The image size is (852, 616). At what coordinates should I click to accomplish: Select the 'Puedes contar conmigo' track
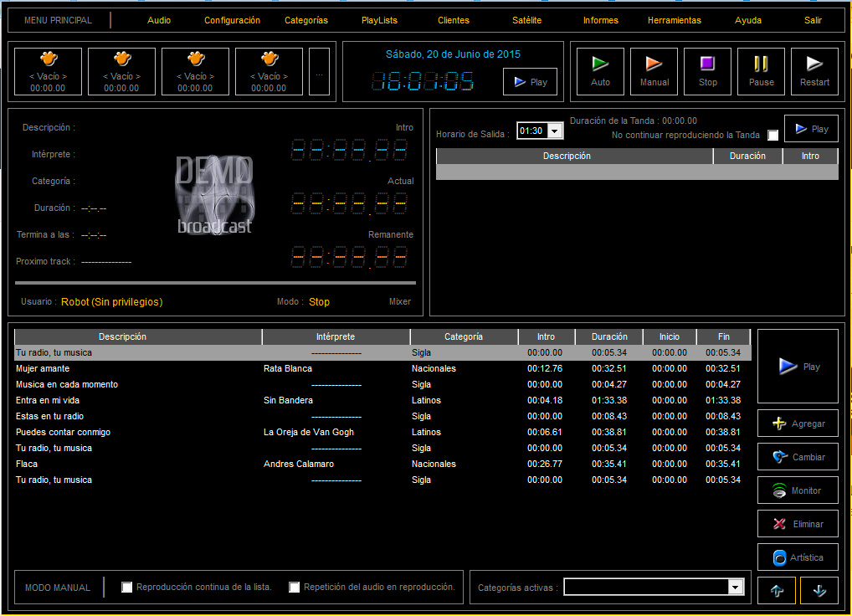click(382, 432)
